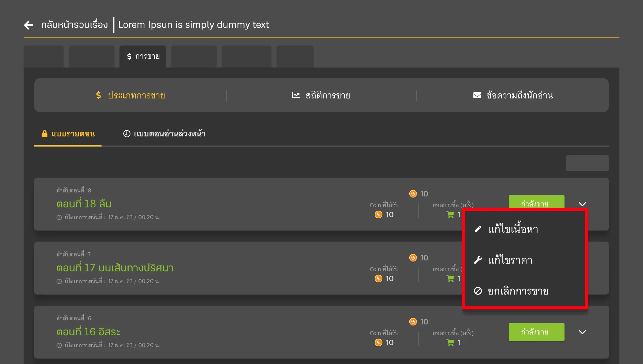Select แก้ไขราคา from the dropdown menu
This screenshot has height=364, width=643.
[x=510, y=260]
